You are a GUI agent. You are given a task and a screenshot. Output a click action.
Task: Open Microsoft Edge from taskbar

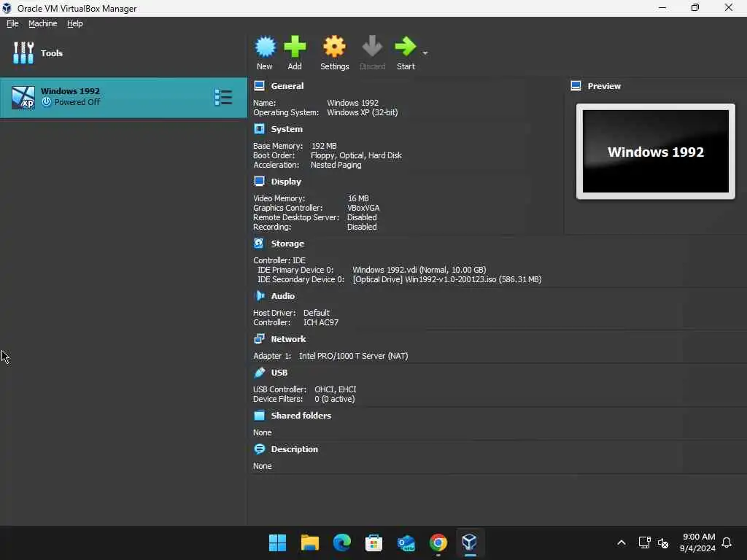tap(341, 542)
